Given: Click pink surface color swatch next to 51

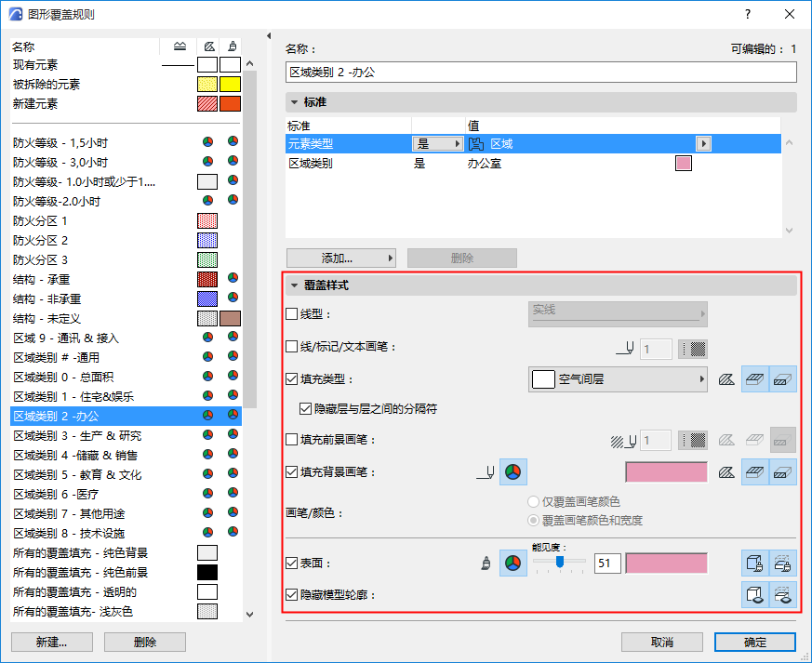Looking at the screenshot, I should 667,564.
